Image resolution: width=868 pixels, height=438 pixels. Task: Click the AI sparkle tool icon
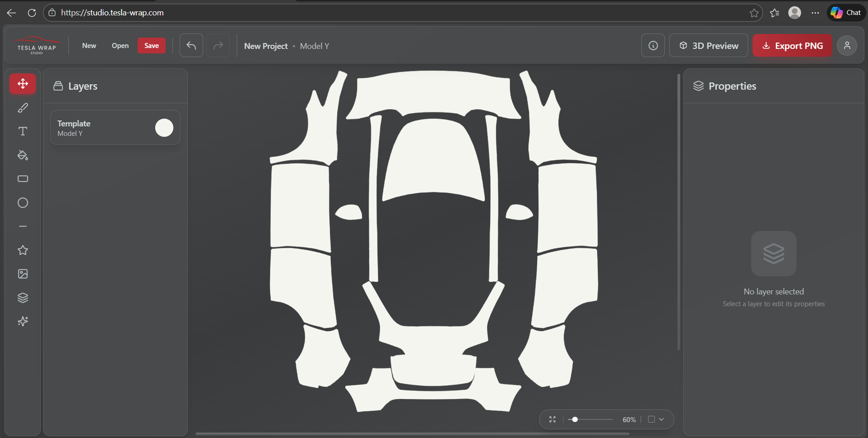pos(23,322)
